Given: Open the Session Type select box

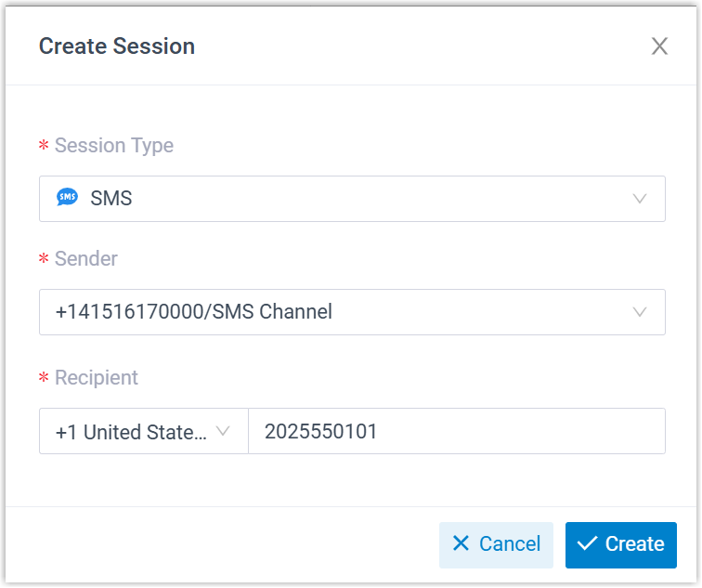Looking at the screenshot, I should click(352, 199).
